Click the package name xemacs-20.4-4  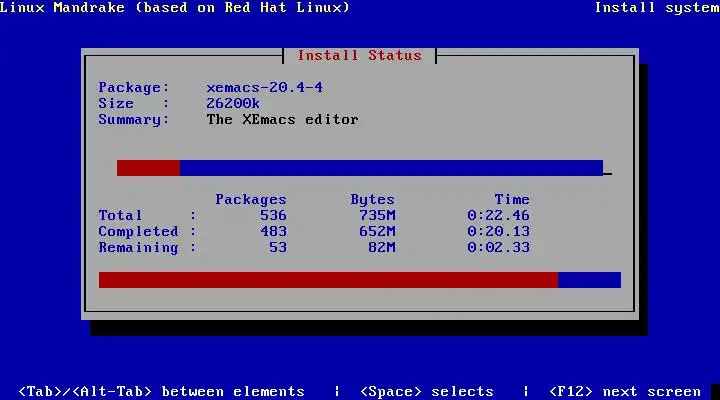pyautogui.click(x=264, y=87)
